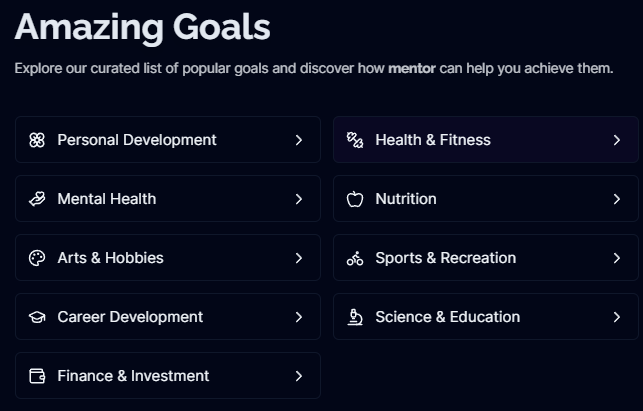
Task: Click the Amazing Goals heading
Action: pos(142,27)
